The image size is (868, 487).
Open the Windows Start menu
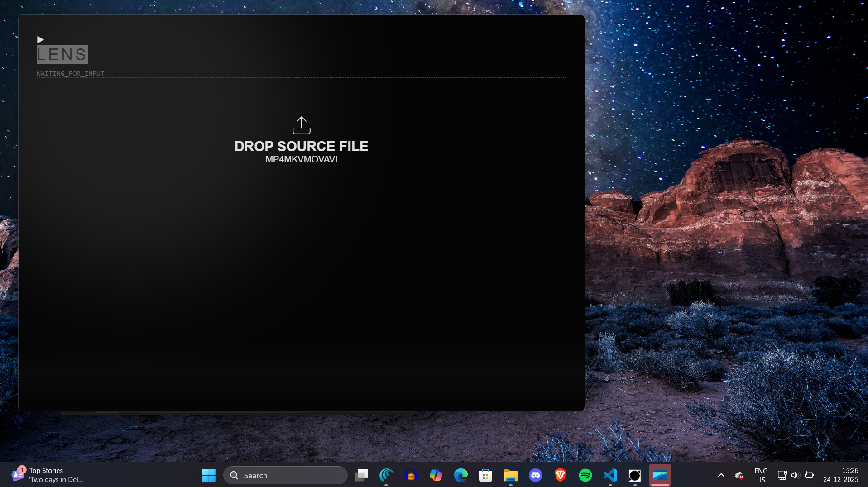click(x=208, y=475)
